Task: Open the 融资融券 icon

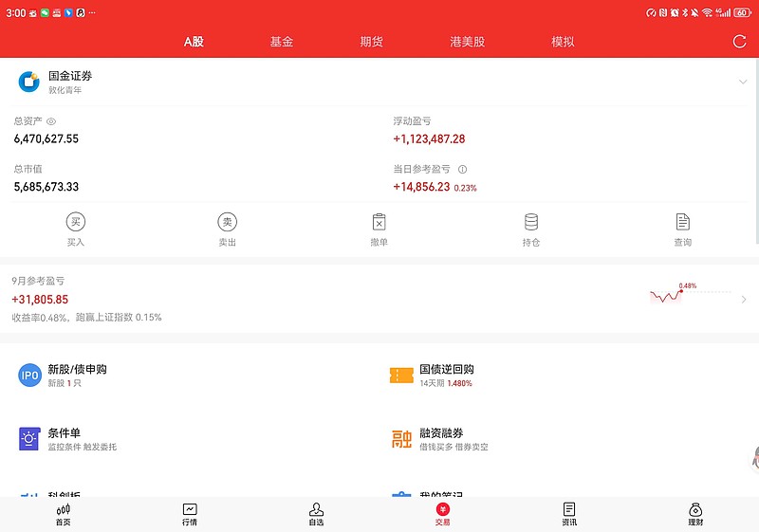Action: (401, 439)
